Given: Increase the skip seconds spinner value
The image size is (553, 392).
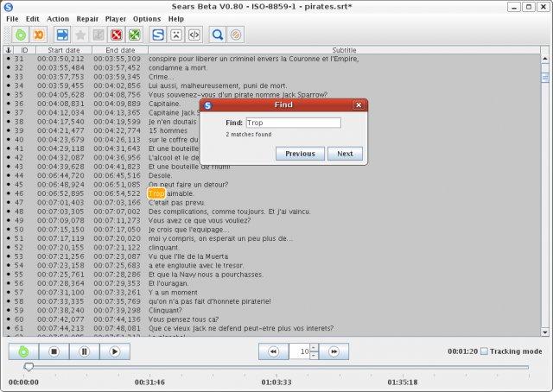Looking at the screenshot, I should click(314, 348).
